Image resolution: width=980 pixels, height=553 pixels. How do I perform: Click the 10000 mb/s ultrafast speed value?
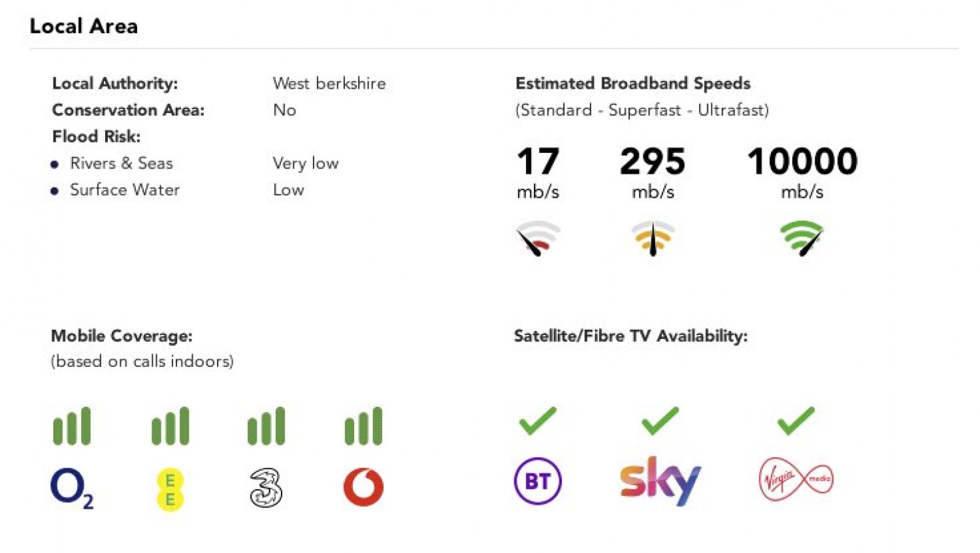pyautogui.click(x=802, y=162)
